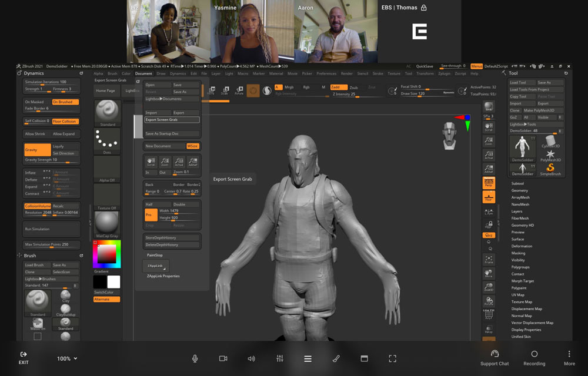
Task: Click the Run Simulation button in Dynamics
Action: tap(51, 229)
